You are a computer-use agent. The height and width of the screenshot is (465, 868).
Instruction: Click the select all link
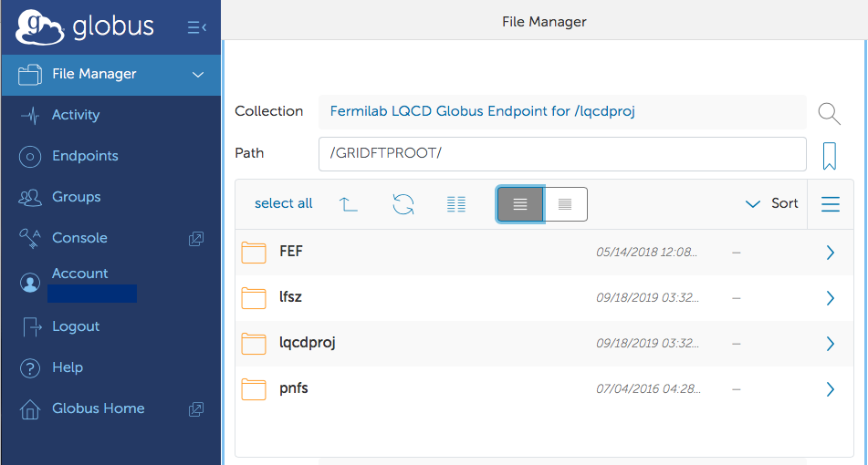(x=284, y=203)
